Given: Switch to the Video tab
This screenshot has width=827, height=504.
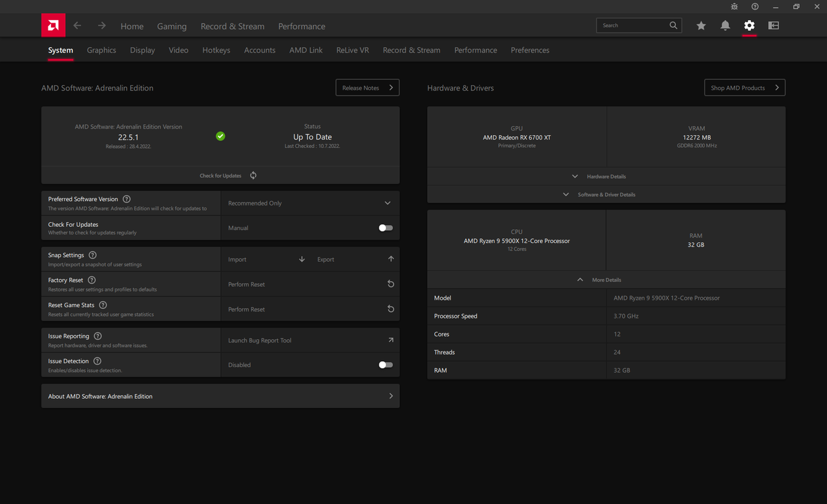Looking at the screenshot, I should (178, 50).
